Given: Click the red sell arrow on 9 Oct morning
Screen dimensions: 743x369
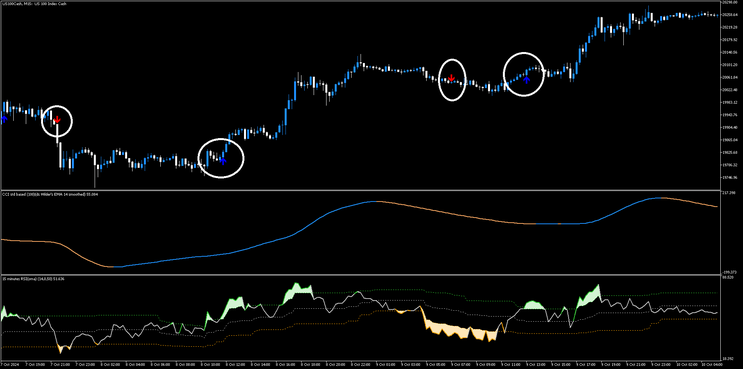Looking at the screenshot, I should tap(452, 78).
